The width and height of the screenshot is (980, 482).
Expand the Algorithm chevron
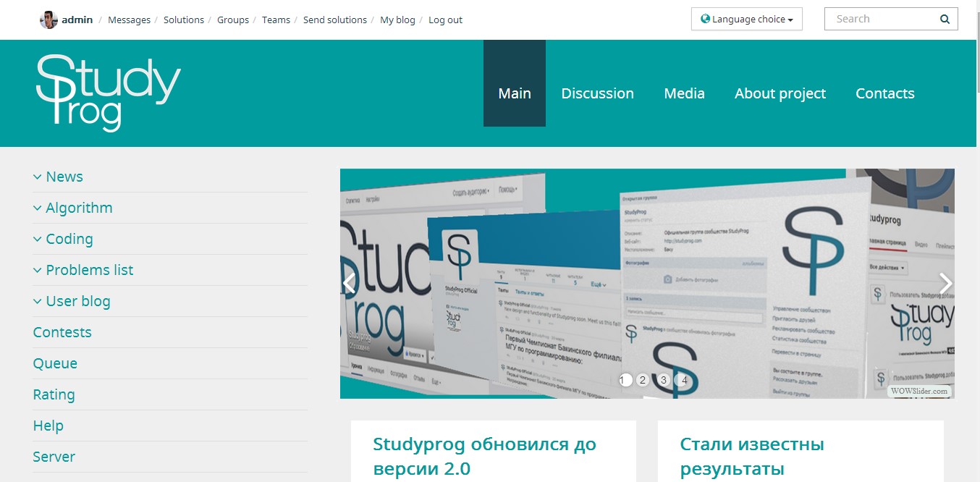pyautogui.click(x=37, y=208)
